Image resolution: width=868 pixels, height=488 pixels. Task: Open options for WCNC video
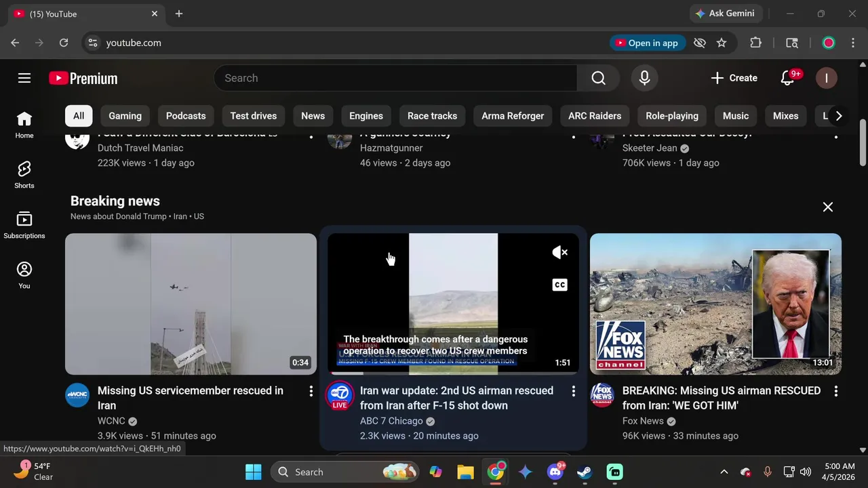coord(311,391)
